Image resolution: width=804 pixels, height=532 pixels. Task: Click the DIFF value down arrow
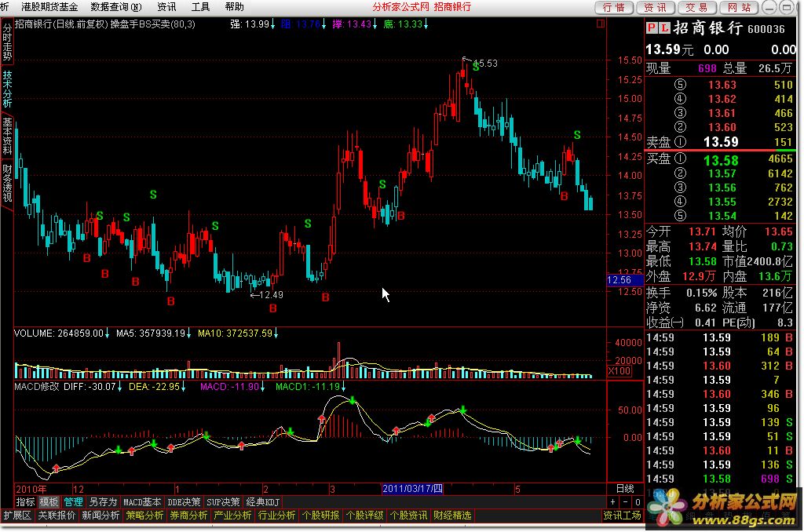[x=119, y=387]
